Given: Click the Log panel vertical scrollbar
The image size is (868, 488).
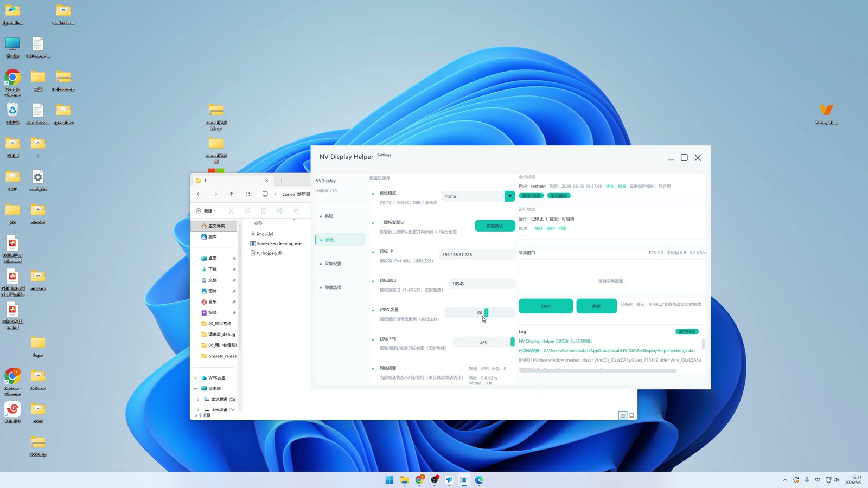Looking at the screenshot, I should pos(704,344).
